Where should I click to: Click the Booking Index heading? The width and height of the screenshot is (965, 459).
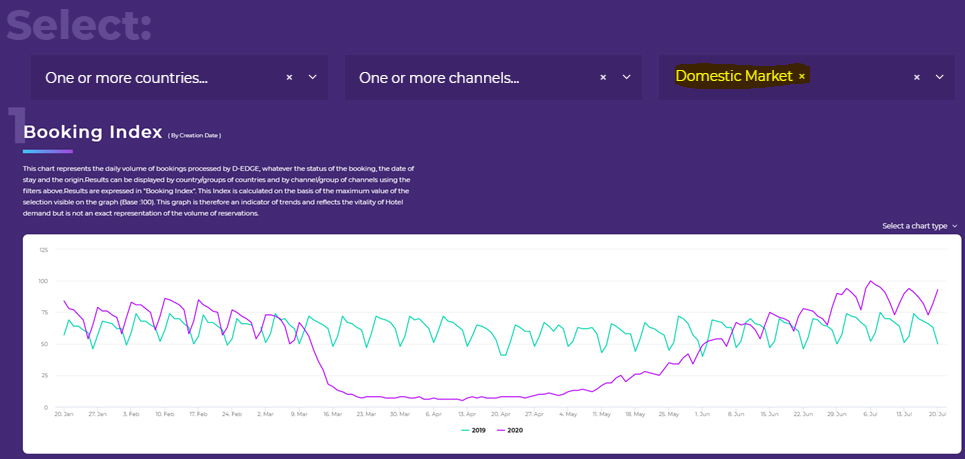pos(92,132)
